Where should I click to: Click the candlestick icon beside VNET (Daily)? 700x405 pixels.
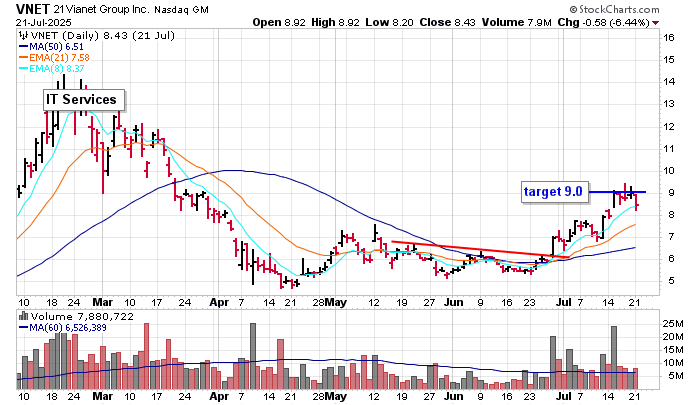click(x=23, y=35)
